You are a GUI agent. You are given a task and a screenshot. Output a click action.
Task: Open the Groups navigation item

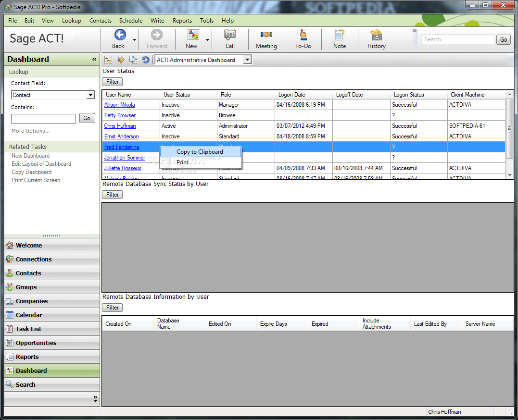point(52,287)
